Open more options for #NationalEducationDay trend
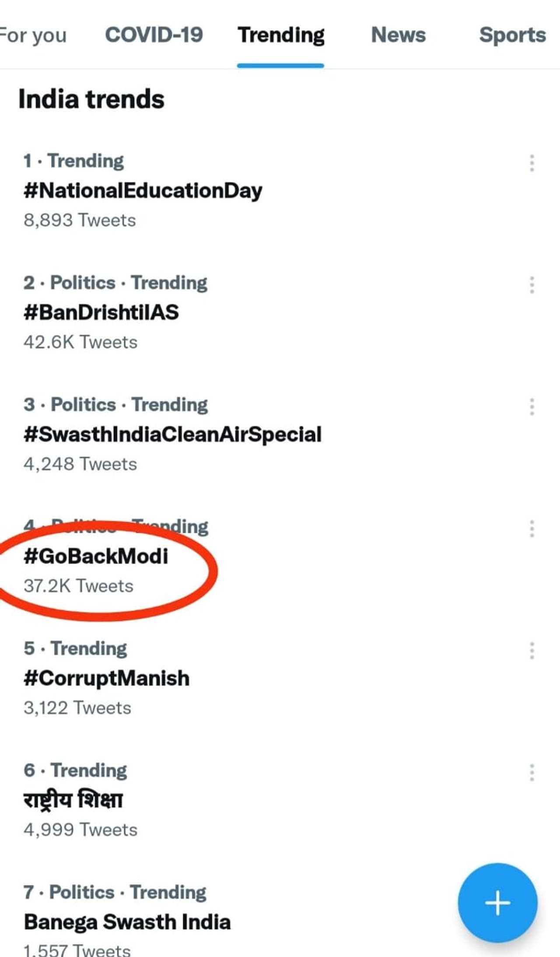The height and width of the screenshot is (957, 560). tap(532, 163)
